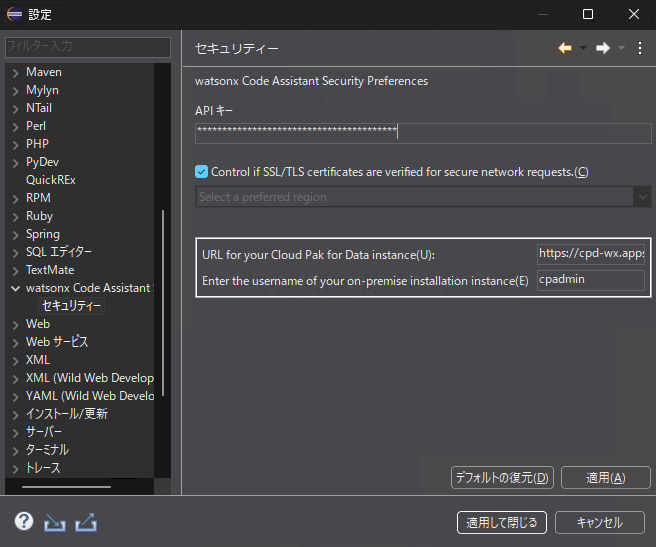Open the Select a preferred region dropdown

(x=423, y=197)
